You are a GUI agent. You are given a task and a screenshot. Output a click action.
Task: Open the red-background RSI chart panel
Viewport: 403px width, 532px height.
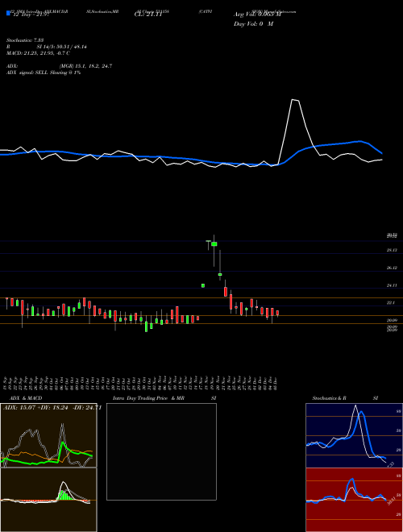point(354,500)
